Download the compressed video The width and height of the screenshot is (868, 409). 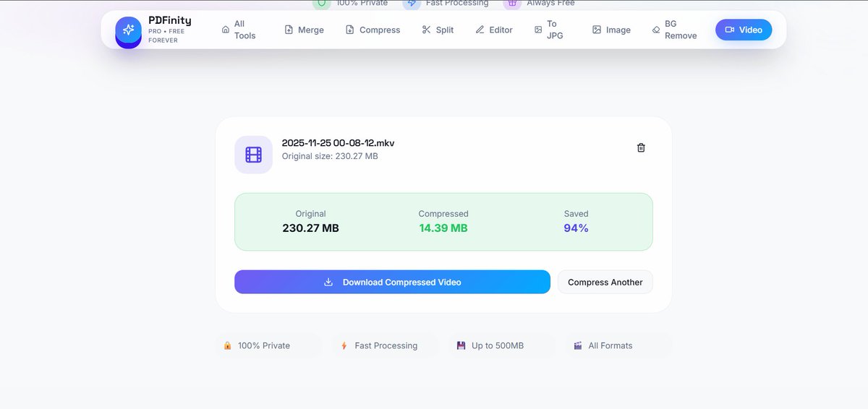point(392,282)
